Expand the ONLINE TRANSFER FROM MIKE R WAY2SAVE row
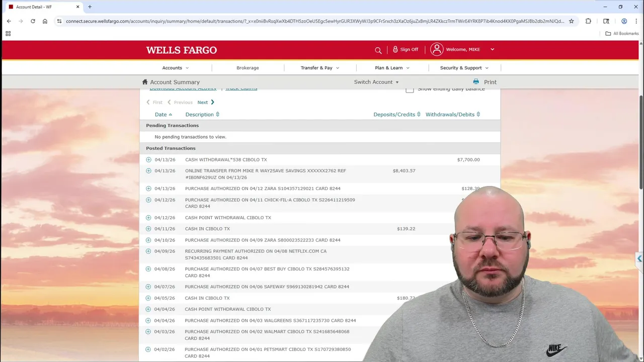644x362 pixels. tap(148, 171)
